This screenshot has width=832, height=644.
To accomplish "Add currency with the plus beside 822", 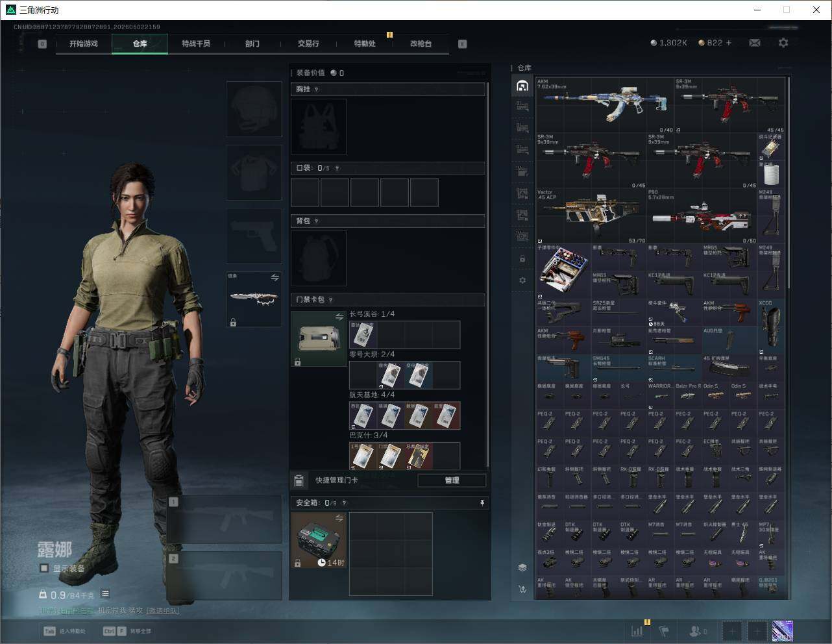I will (x=729, y=43).
